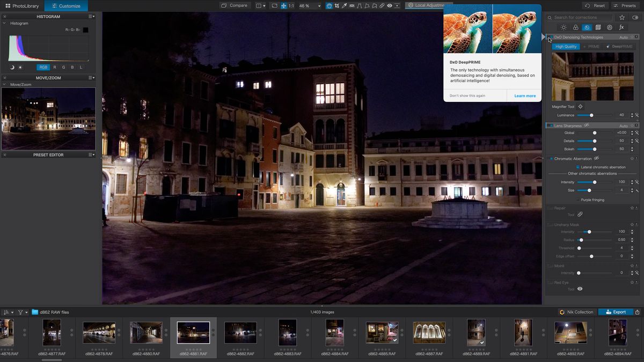The image size is (644, 362).
Task: Open the filmstrip sort order dropdown
Action: pos(8,312)
